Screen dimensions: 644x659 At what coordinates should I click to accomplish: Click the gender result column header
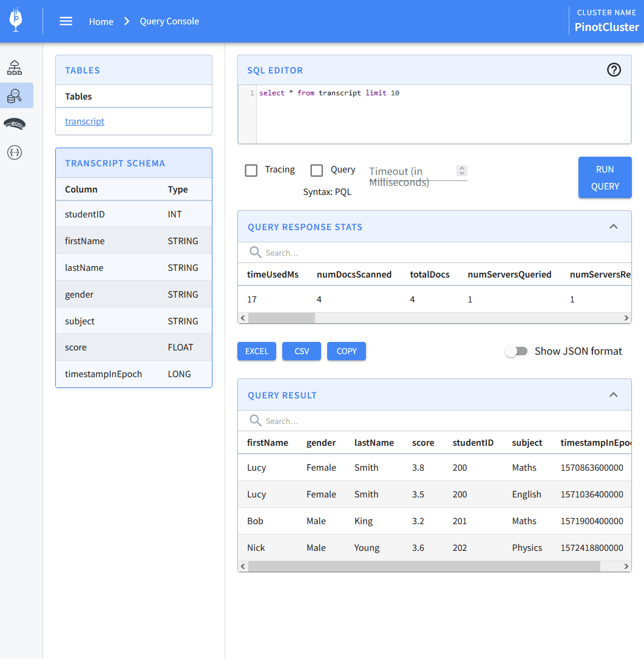pos(321,443)
